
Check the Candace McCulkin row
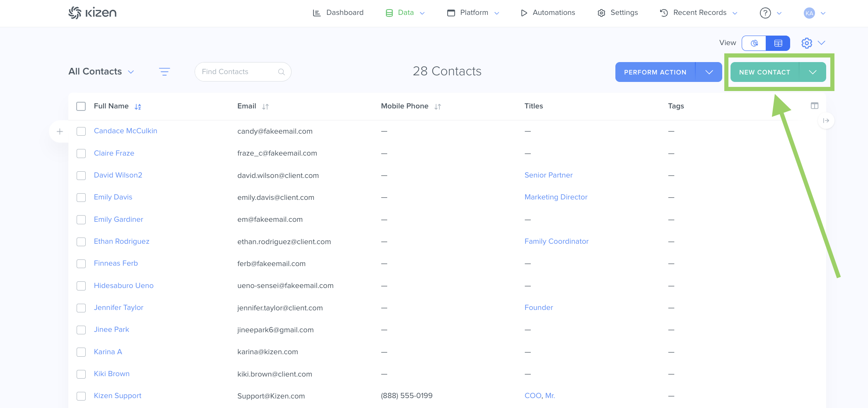click(x=81, y=131)
